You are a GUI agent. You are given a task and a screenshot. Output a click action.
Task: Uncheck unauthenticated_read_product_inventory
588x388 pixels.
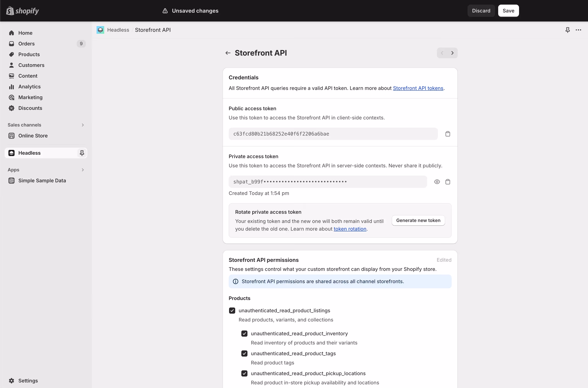coord(244,334)
